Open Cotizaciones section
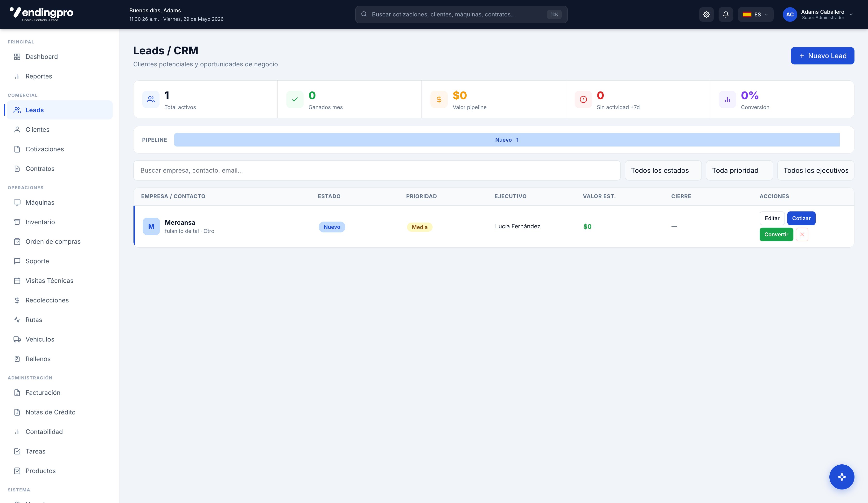Viewport: 868px width, 503px height. pyautogui.click(x=60, y=149)
